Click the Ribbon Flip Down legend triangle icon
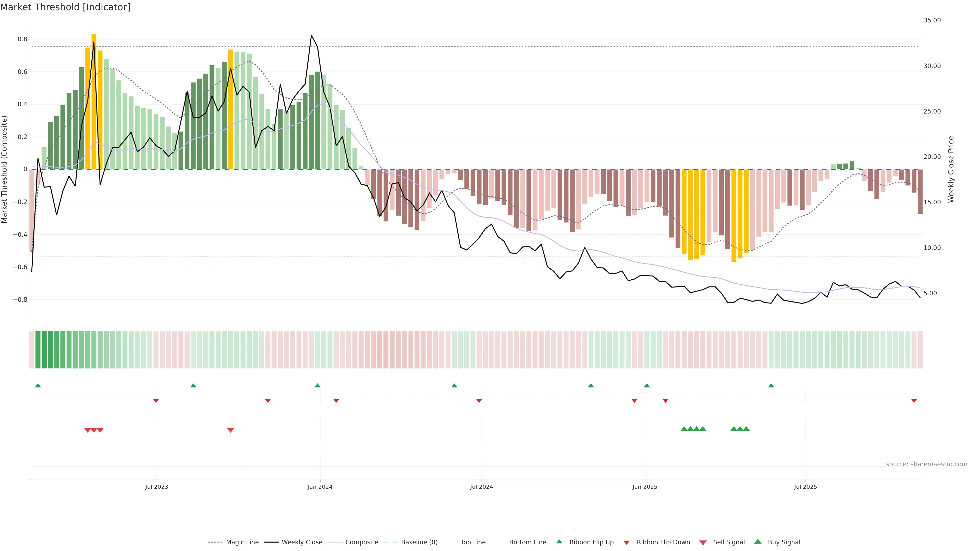Image resolution: width=980 pixels, height=551 pixels. click(x=627, y=543)
